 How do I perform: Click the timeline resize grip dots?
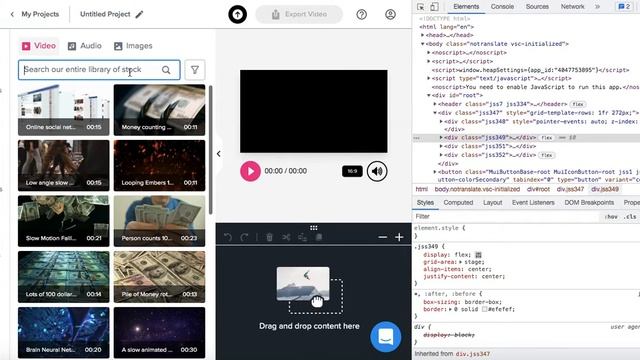[x=313, y=228]
